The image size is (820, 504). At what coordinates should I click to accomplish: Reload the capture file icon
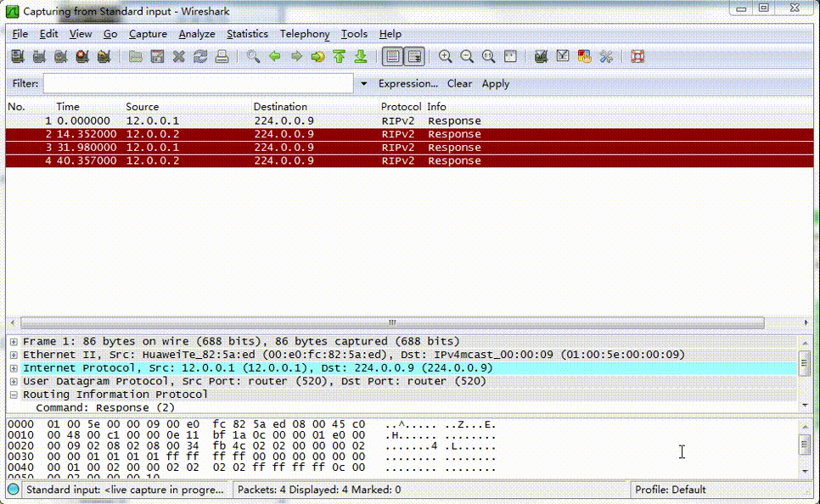click(x=200, y=57)
